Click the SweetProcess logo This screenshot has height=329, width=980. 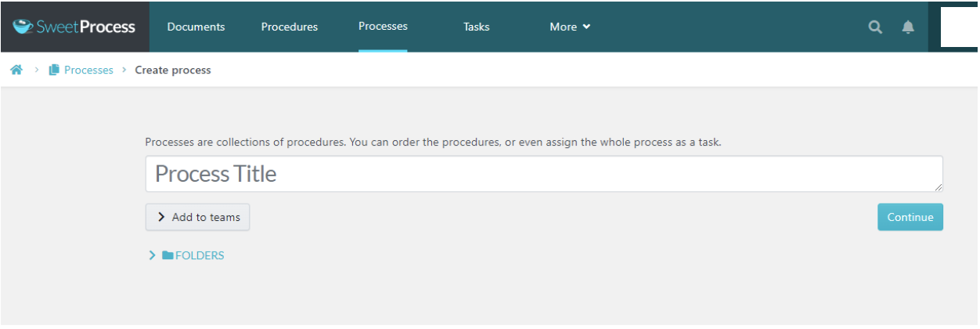pyautogui.click(x=74, y=27)
